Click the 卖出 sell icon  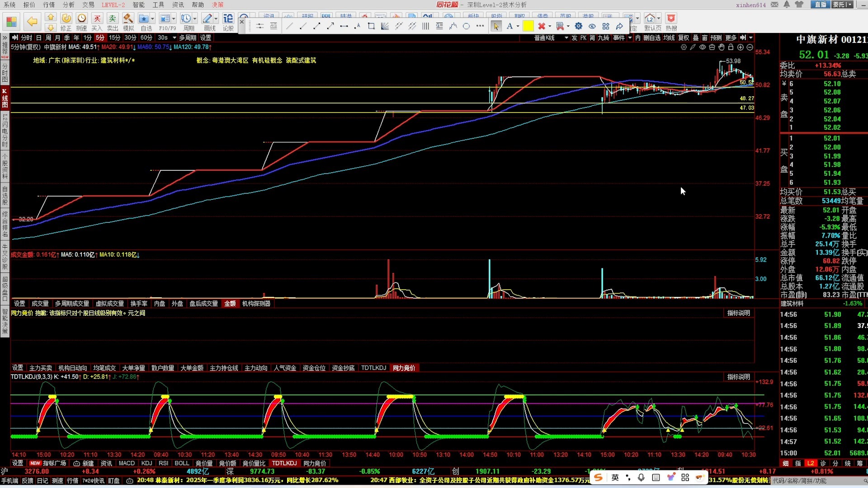coord(112,22)
